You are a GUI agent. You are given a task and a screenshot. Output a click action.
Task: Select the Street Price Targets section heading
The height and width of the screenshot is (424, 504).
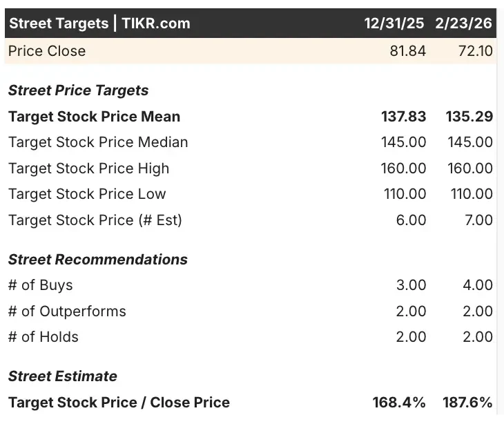coord(79,90)
